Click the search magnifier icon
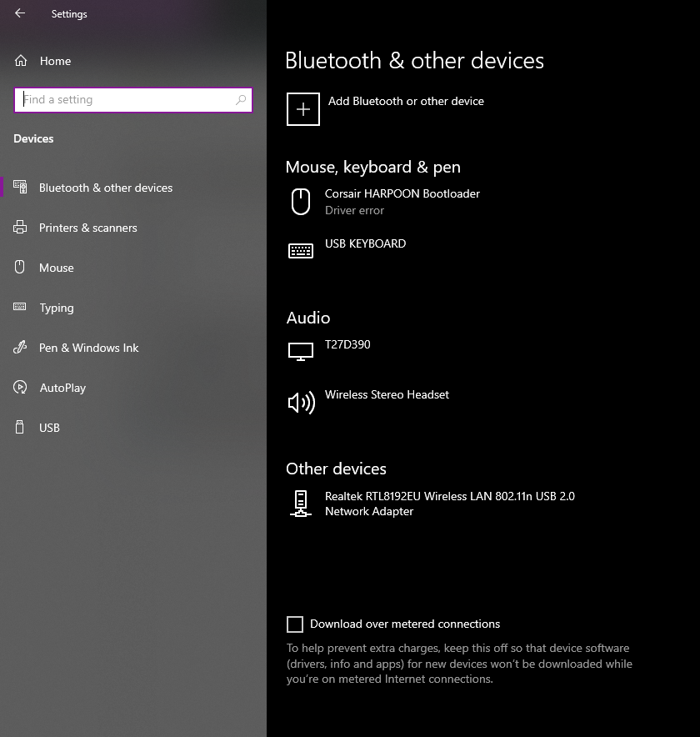This screenshot has height=737, width=700. click(241, 100)
